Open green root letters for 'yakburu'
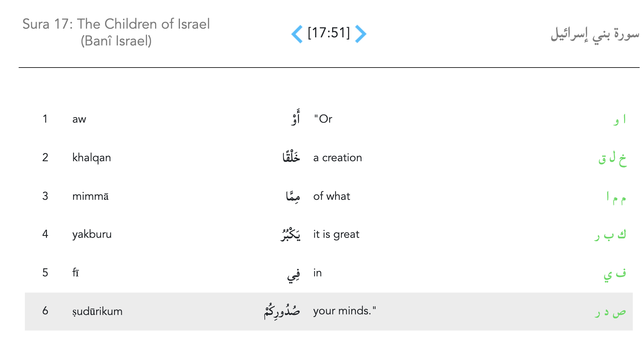The image size is (644, 338). click(x=610, y=235)
